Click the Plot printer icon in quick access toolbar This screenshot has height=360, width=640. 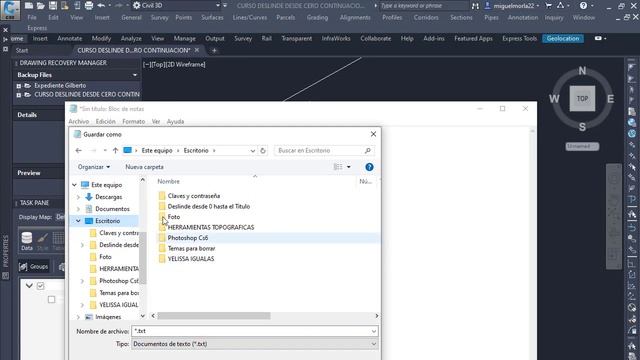tap(89, 6)
